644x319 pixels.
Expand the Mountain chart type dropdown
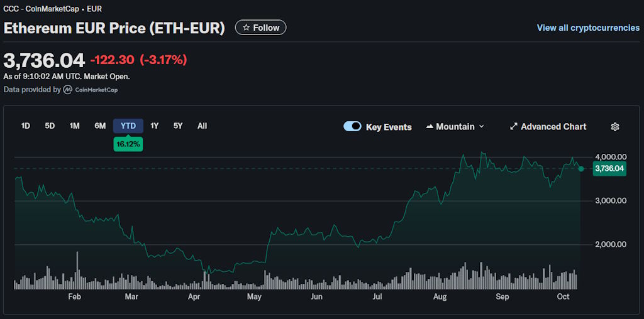pyautogui.click(x=455, y=127)
